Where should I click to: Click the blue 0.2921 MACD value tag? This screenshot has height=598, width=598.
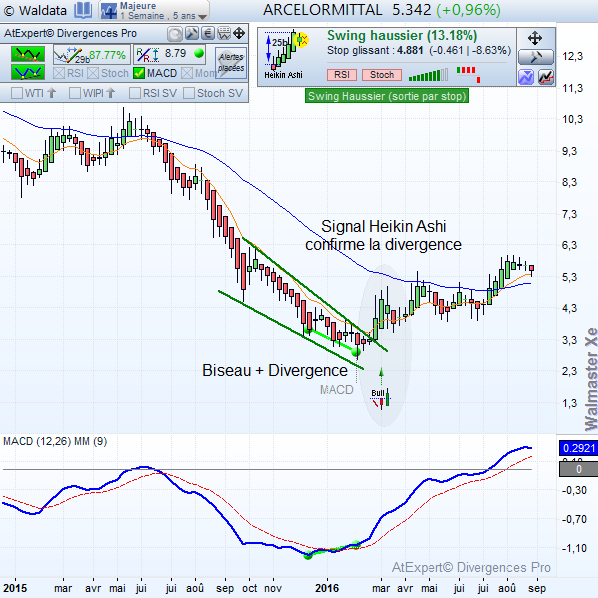click(579, 448)
